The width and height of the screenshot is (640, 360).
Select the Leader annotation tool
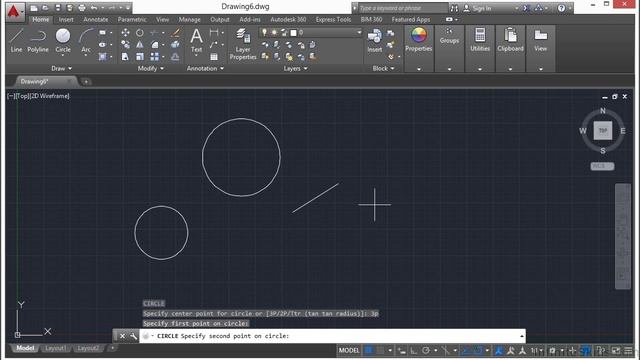click(213, 44)
